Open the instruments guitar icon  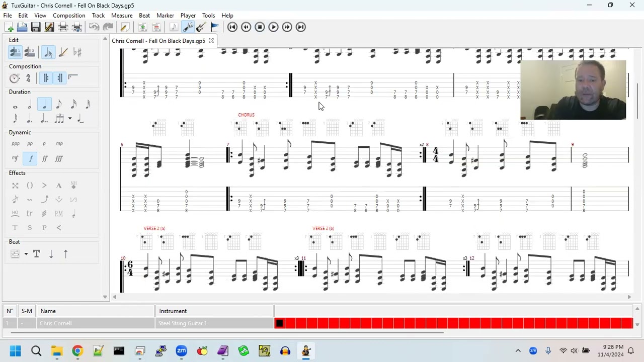(201, 27)
